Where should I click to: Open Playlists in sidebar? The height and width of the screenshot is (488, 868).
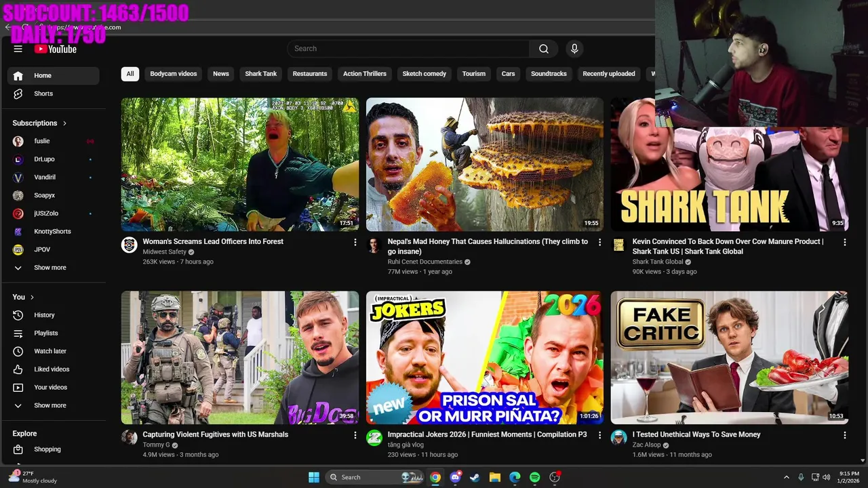tap(54, 333)
